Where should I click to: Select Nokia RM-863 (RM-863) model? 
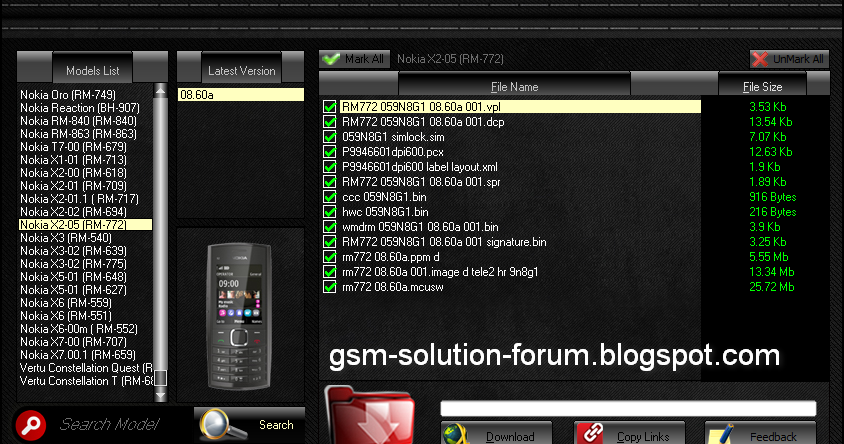click(x=78, y=133)
